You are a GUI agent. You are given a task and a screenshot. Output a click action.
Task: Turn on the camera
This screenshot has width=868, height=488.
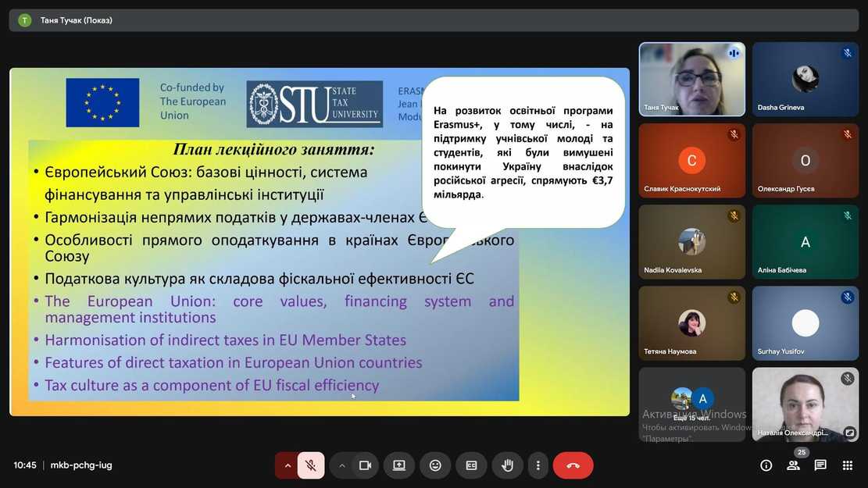tap(364, 465)
